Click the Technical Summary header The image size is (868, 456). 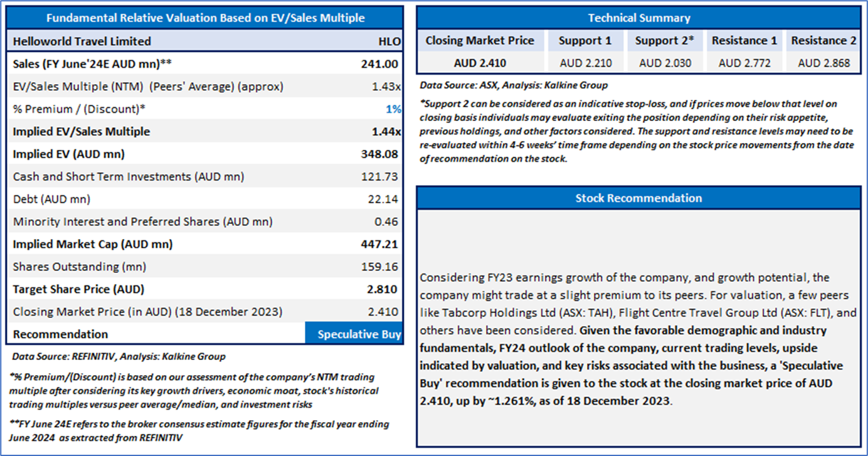click(x=638, y=18)
